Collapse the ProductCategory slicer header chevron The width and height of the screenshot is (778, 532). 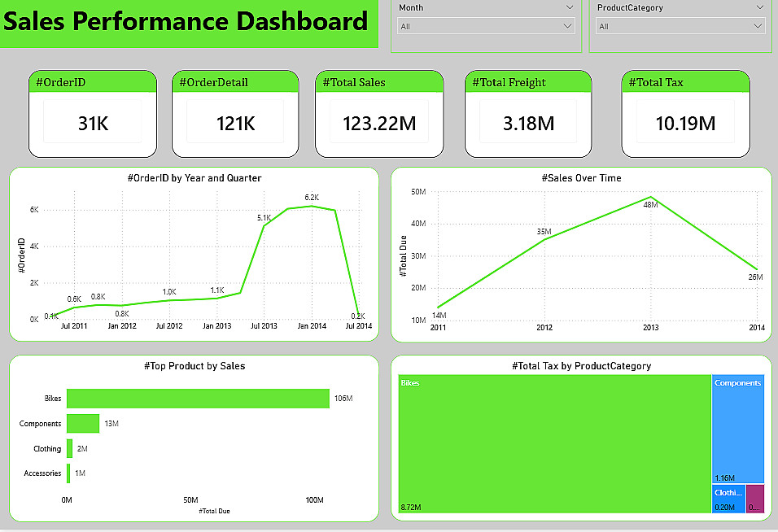click(x=759, y=7)
